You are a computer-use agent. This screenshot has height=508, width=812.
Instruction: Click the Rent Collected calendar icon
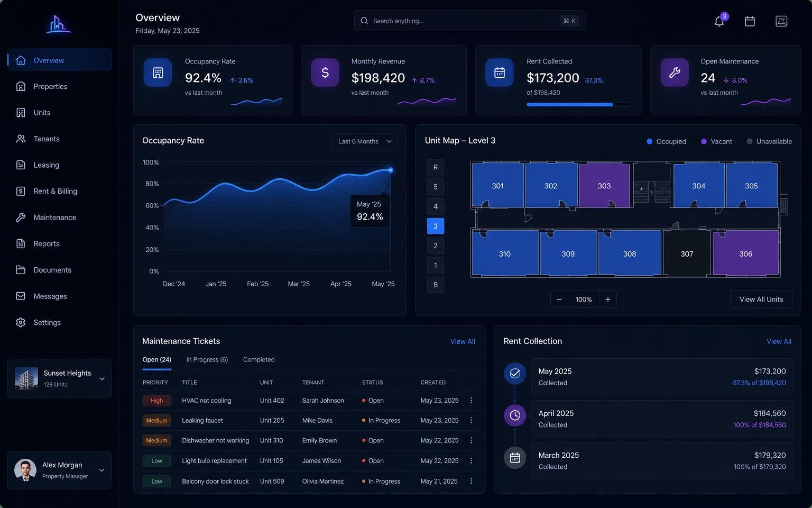click(x=500, y=72)
